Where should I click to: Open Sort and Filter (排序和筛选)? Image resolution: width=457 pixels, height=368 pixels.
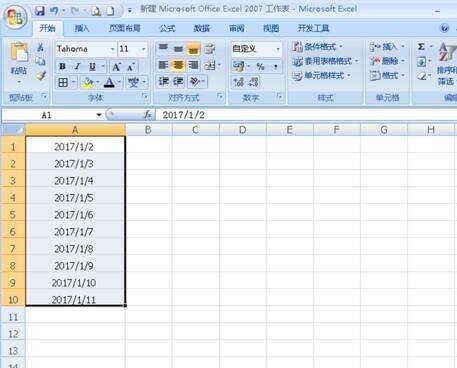point(447,63)
